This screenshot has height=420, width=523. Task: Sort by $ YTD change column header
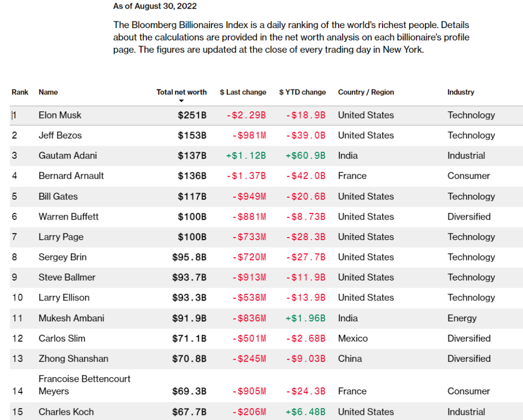click(x=302, y=92)
